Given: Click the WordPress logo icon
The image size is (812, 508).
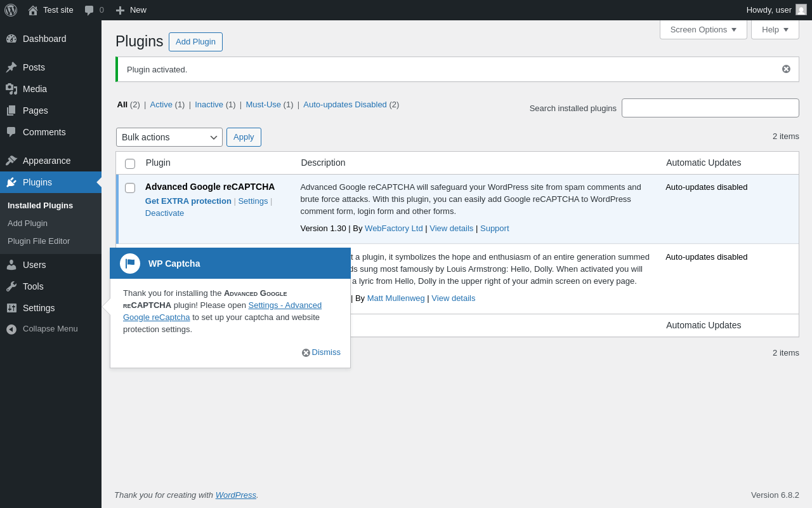Looking at the screenshot, I should point(11,10).
